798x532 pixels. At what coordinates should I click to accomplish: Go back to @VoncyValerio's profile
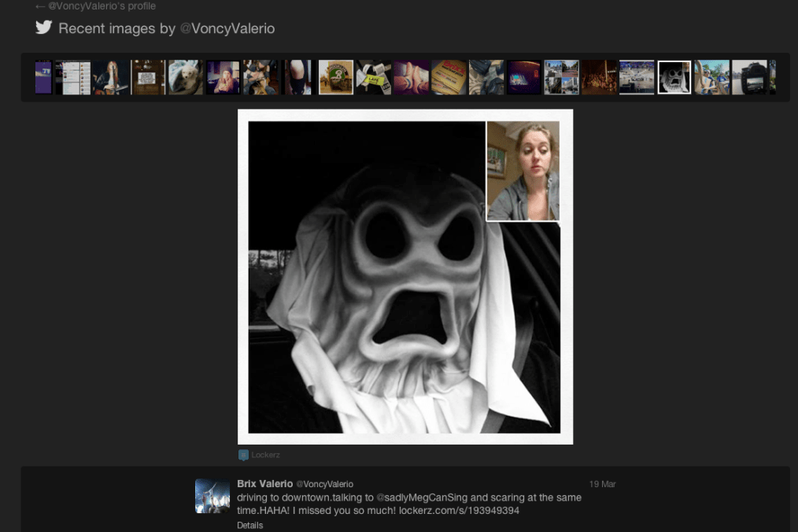[95, 6]
